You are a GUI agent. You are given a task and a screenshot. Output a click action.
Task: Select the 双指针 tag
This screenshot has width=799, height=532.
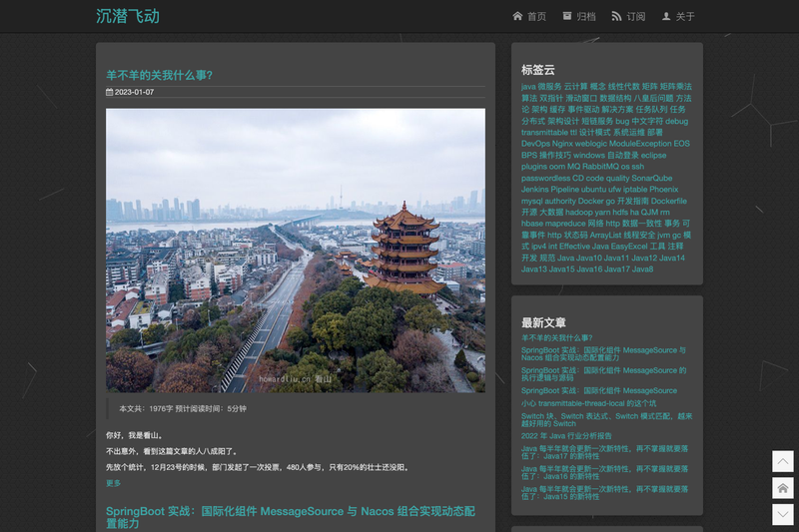pyautogui.click(x=551, y=98)
